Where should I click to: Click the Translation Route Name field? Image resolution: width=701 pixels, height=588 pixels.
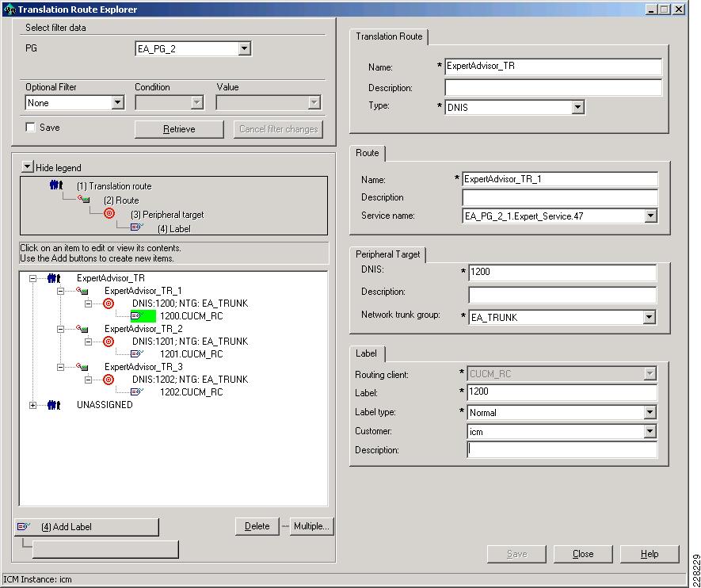click(x=553, y=67)
